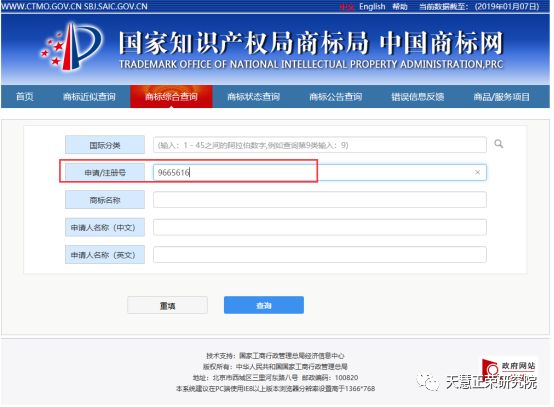Click the TRADEMARK OFFICE English subtitle
This screenshot has width=554, height=407.
coord(311,64)
